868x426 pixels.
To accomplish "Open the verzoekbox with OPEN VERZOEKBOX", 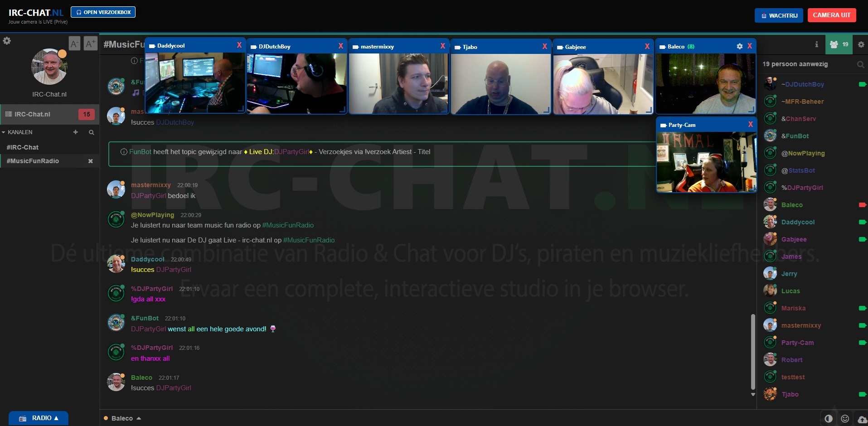I will pyautogui.click(x=103, y=12).
